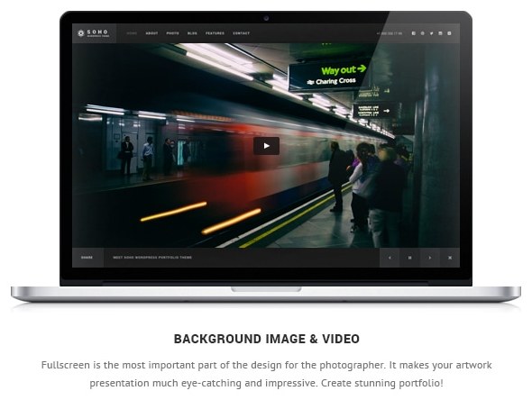
Task: Open the Features menu item
Action: (215, 33)
